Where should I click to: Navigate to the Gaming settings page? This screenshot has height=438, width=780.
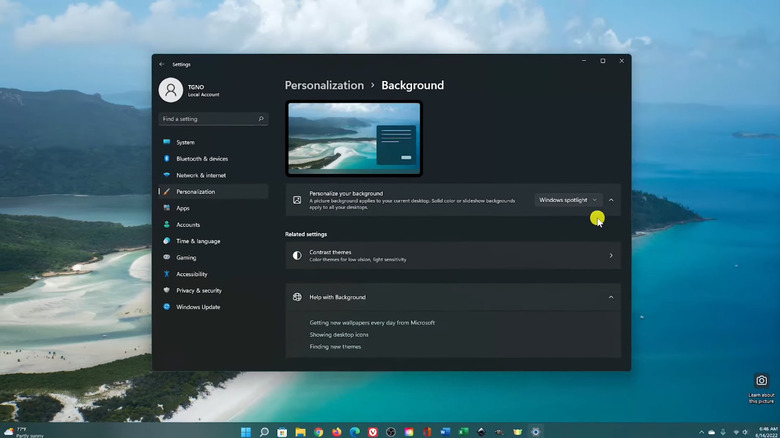(x=186, y=258)
